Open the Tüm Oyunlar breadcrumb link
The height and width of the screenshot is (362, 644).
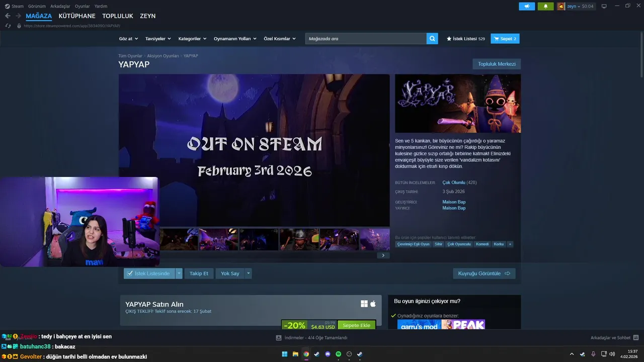click(x=130, y=56)
